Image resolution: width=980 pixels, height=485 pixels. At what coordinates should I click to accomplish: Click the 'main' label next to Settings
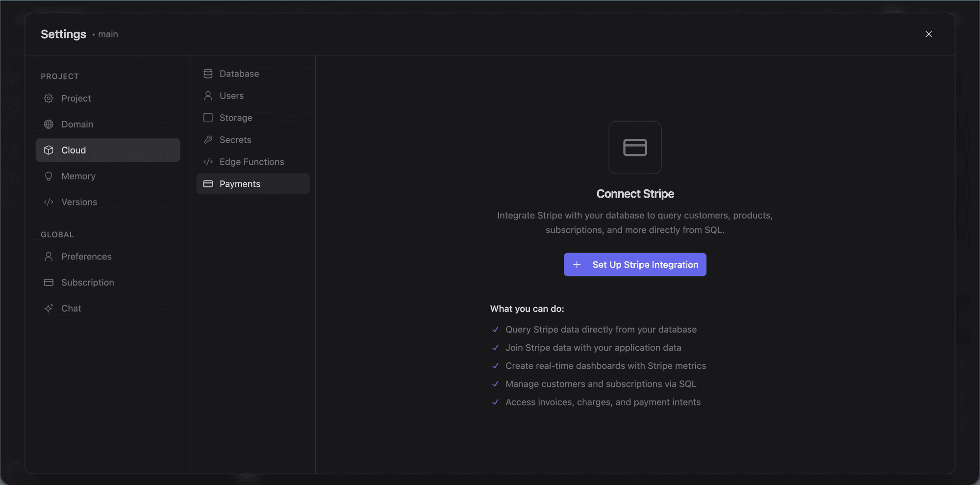108,34
